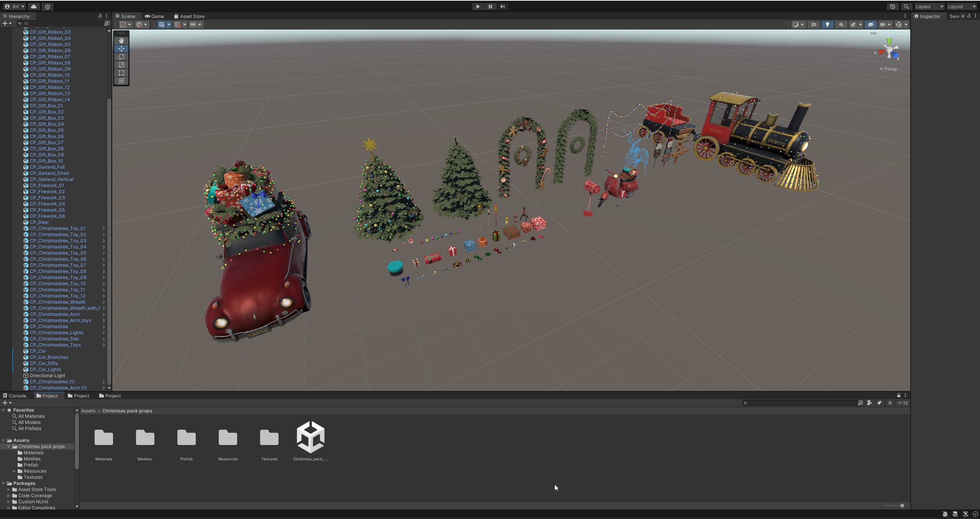Viewport: 980px width, 519px height.
Task: Select the combined Transform tool
Action: (121, 81)
